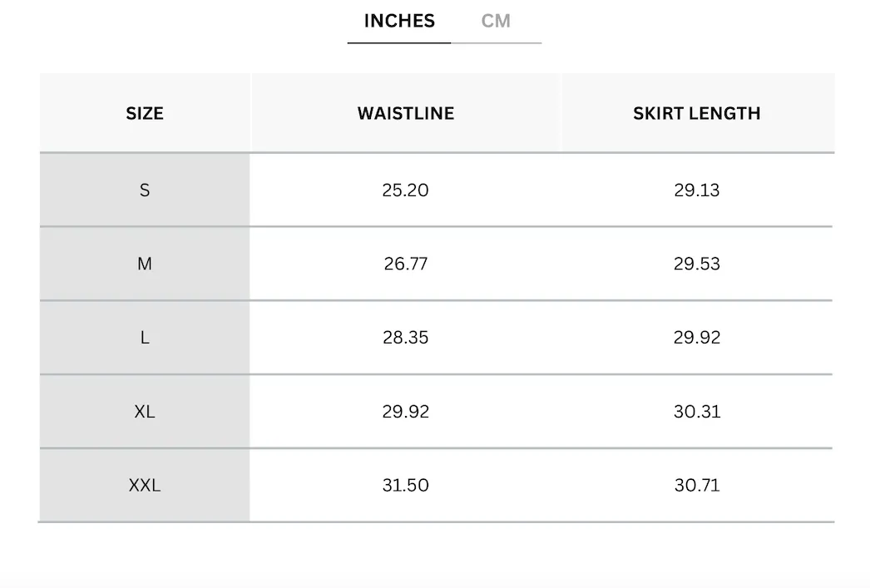Viewport: 870px width, 588px height.
Task: Click the XL waistline value 29.92
Action: (x=406, y=412)
